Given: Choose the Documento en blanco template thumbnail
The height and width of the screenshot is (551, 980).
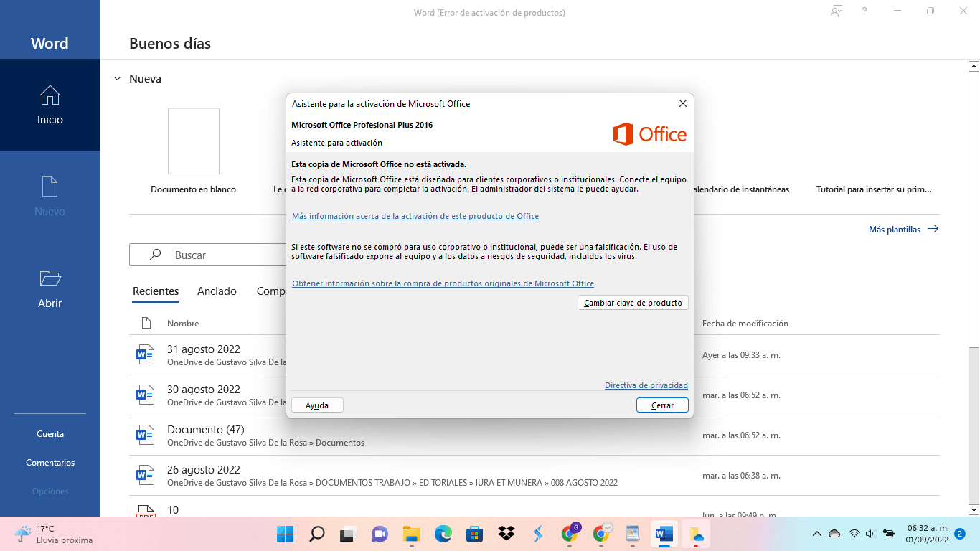Looking at the screenshot, I should [194, 141].
